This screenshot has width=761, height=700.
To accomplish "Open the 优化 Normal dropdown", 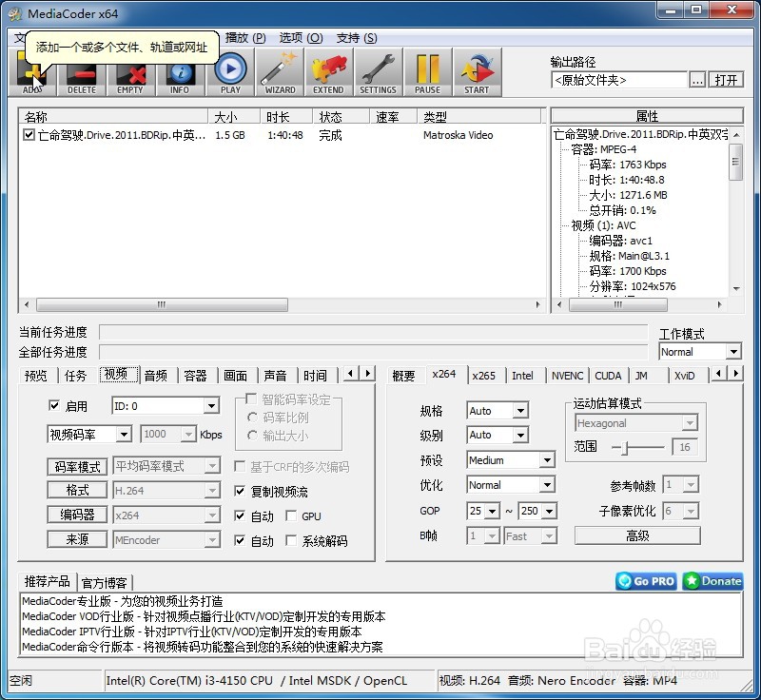I will point(548,485).
